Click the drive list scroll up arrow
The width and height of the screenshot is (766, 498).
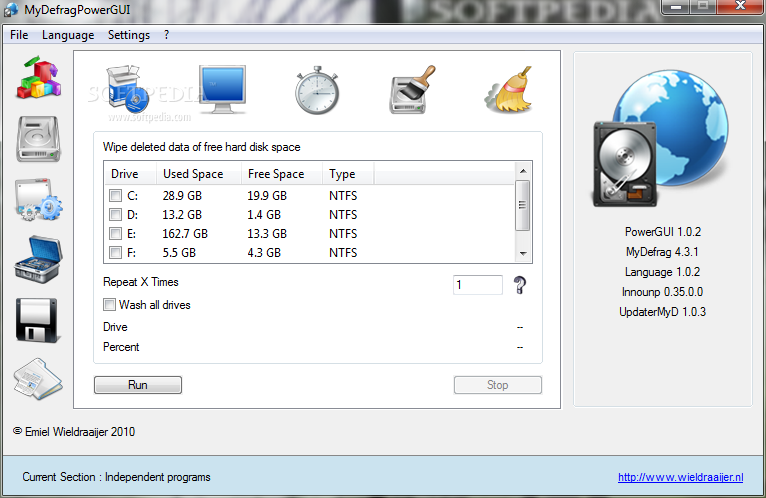point(523,171)
